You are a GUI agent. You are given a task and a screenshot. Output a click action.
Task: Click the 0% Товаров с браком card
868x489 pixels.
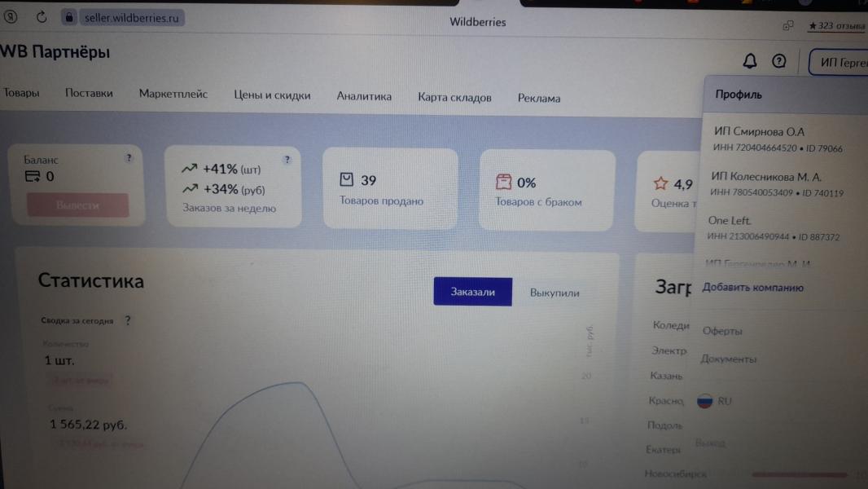pos(547,190)
